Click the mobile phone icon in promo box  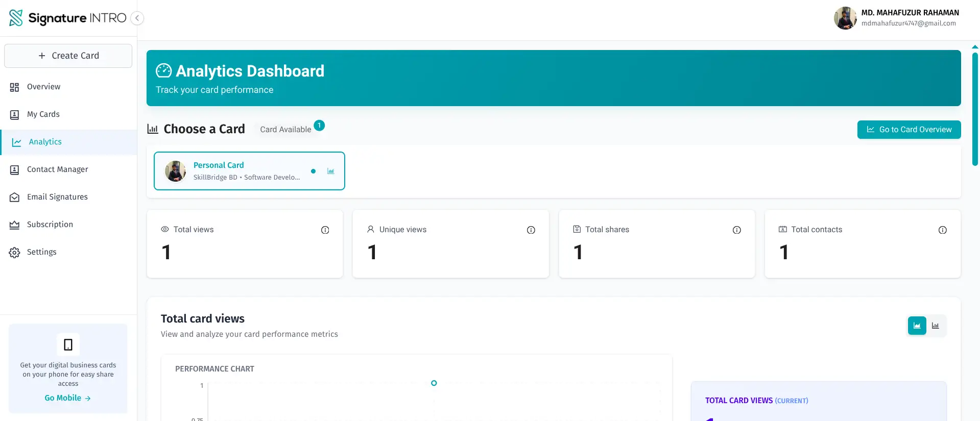coord(68,345)
